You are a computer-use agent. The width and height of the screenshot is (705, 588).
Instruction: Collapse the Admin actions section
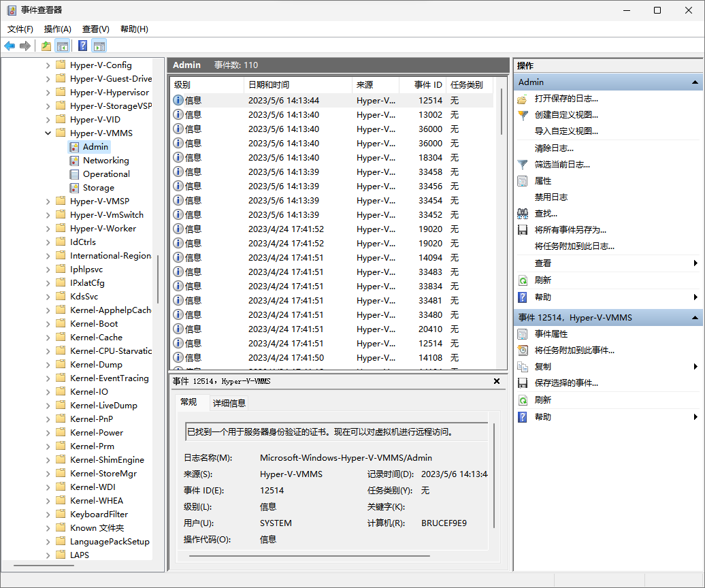point(695,82)
